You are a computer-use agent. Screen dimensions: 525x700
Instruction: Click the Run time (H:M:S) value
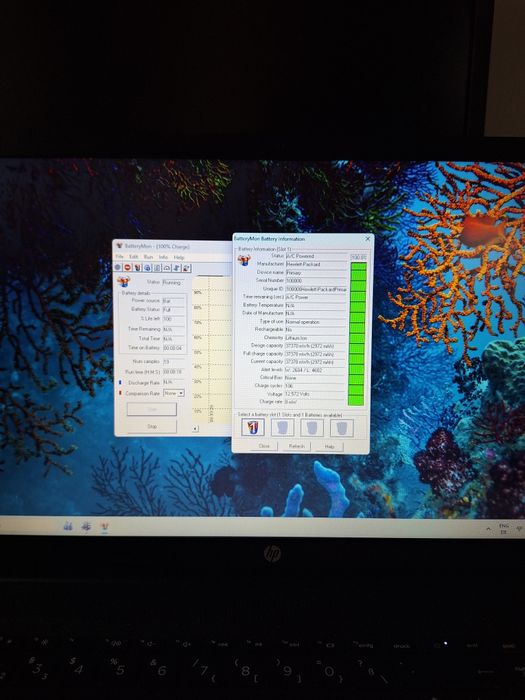point(174,372)
